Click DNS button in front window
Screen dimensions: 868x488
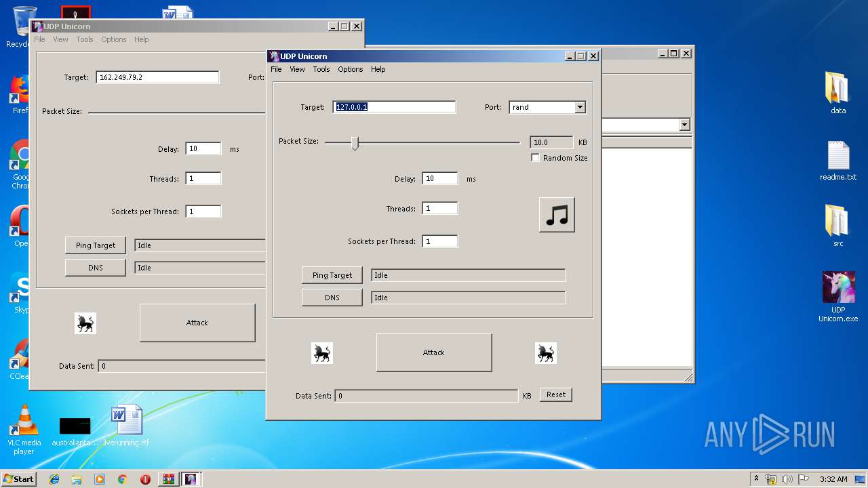(x=332, y=298)
